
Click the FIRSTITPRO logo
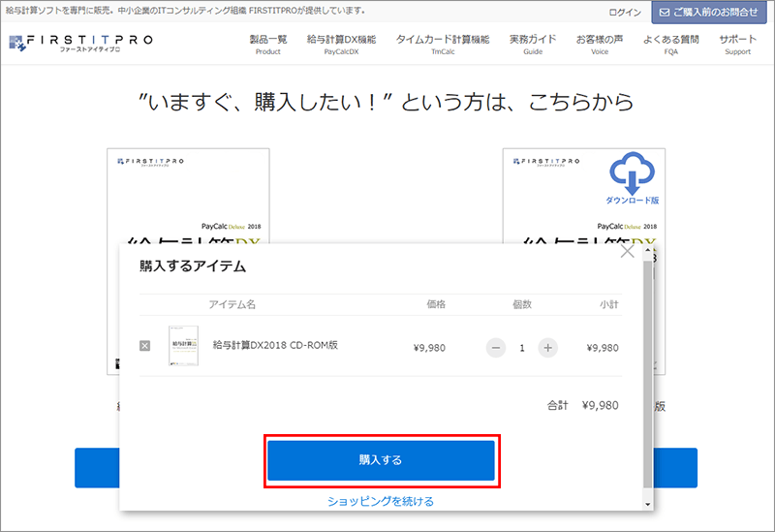tap(81, 43)
